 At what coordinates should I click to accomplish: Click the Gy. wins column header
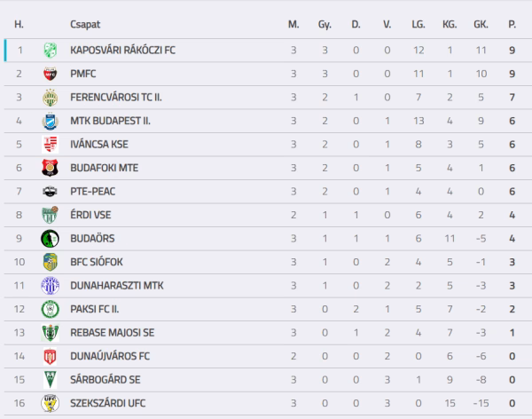[x=325, y=25]
